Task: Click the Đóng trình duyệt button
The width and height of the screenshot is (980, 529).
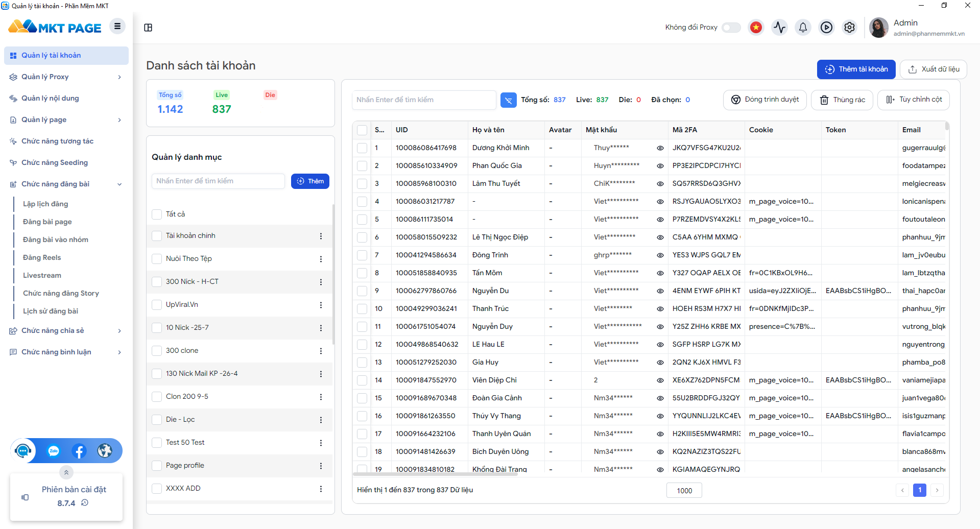Action: pos(765,100)
